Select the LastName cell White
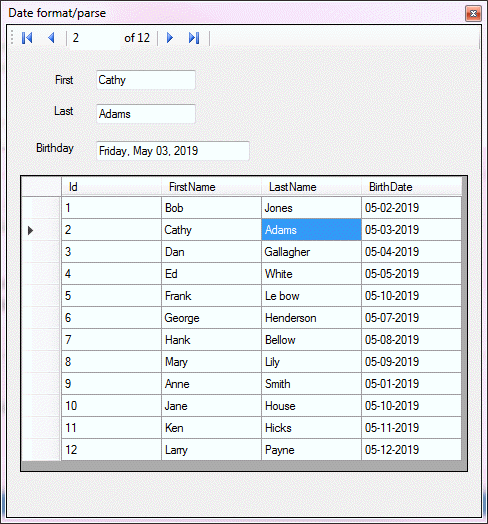The height and width of the screenshot is (524, 488). pos(311,274)
